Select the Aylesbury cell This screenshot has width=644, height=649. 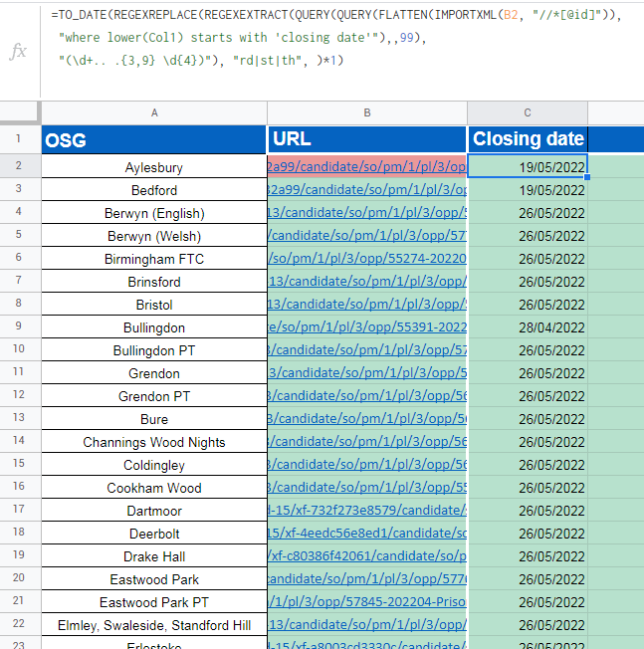pos(154,167)
